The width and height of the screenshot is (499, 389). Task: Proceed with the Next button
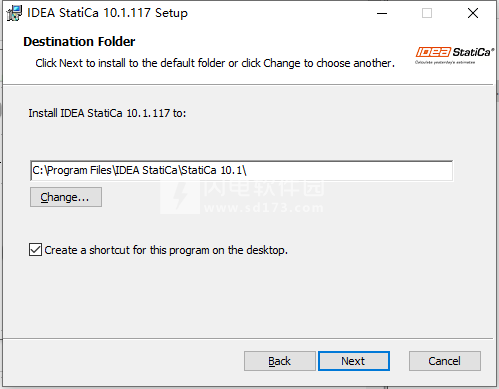(x=354, y=361)
